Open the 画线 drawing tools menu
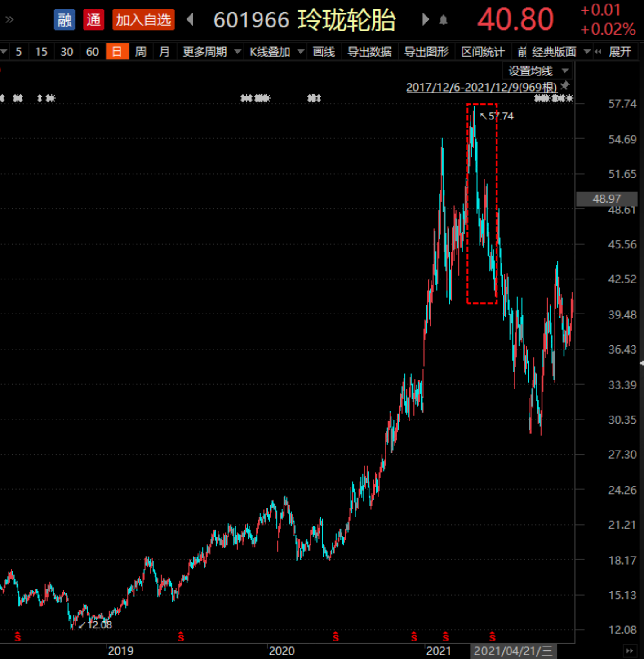The width and height of the screenshot is (644, 659). (324, 52)
